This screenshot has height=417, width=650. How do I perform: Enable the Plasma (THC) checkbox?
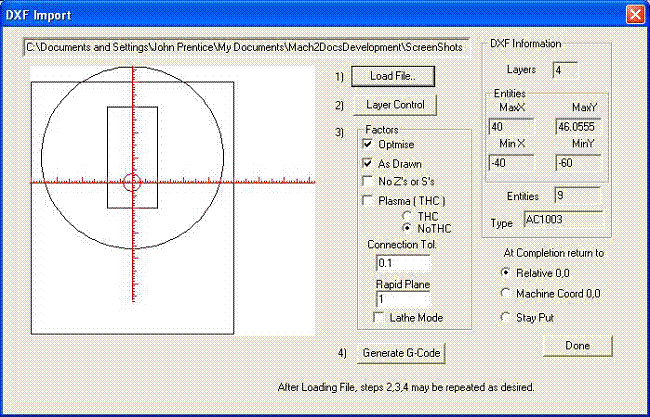(x=367, y=201)
